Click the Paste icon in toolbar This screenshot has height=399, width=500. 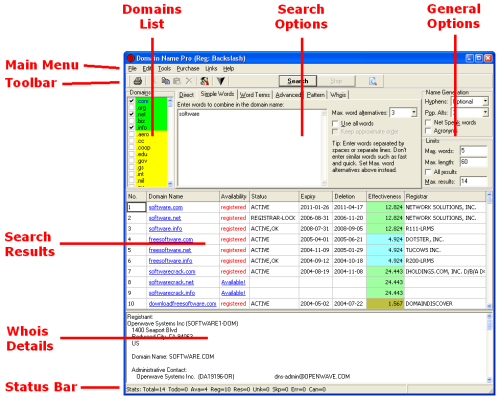(177, 81)
